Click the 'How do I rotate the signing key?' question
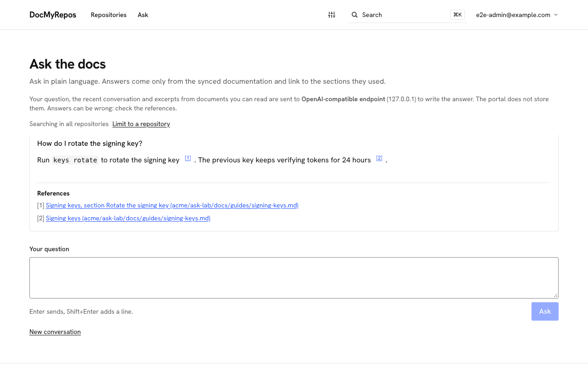The image size is (588, 368). coord(90,144)
